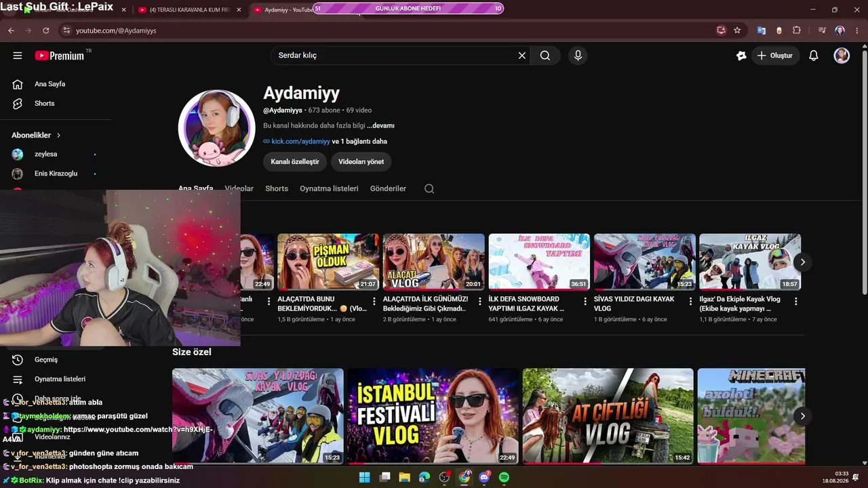
Task: Open Spotify from the taskbar
Action: (504, 477)
